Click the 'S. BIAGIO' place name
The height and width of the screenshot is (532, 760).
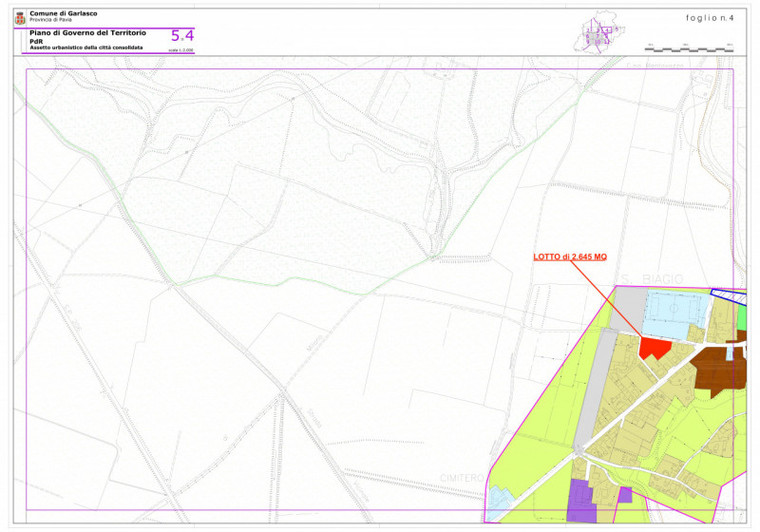[x=650, y=277]
